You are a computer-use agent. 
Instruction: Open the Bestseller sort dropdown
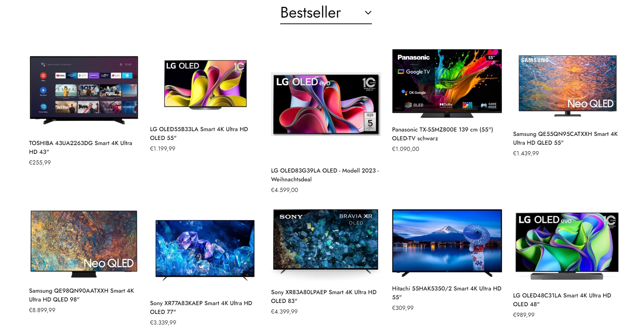pos(326,13)
